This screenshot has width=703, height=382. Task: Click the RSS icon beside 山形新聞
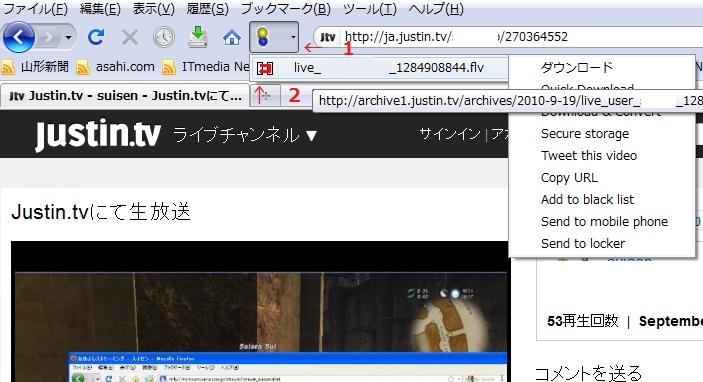click(x=8, y=68)
